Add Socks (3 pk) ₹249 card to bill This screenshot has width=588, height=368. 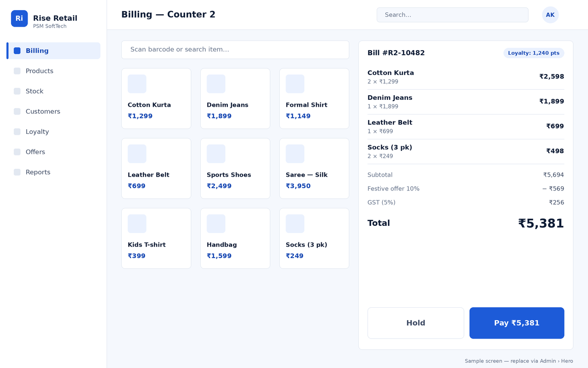coord(314,238)
